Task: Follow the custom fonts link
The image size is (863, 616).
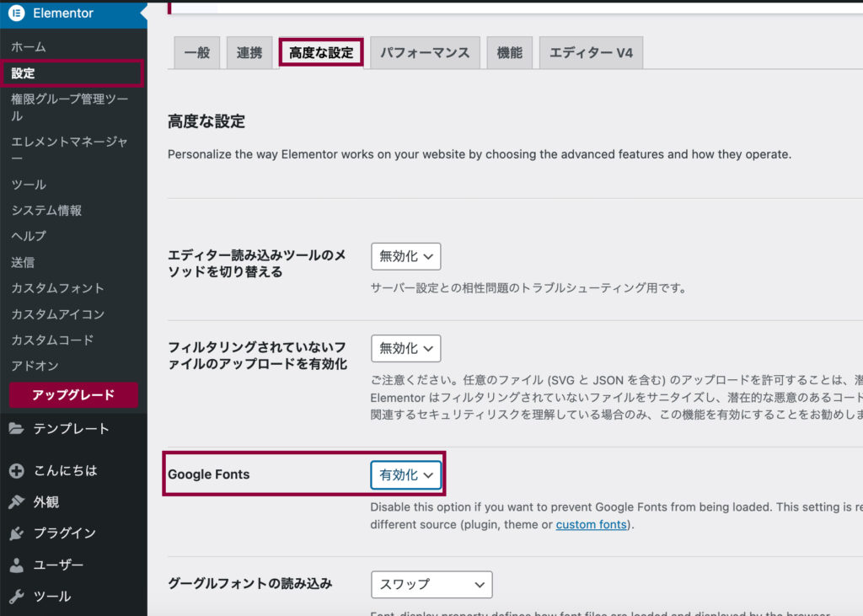Action: [x=592, y=524]
